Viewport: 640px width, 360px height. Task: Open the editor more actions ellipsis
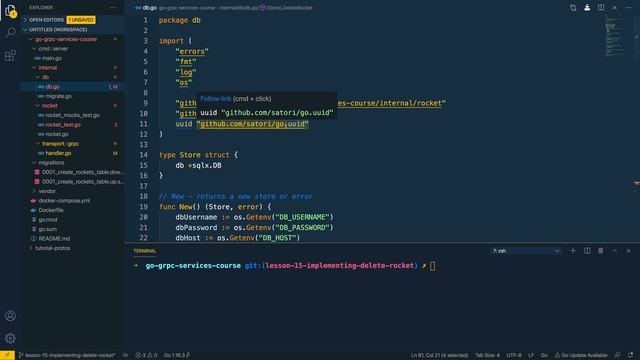(629, 8)
